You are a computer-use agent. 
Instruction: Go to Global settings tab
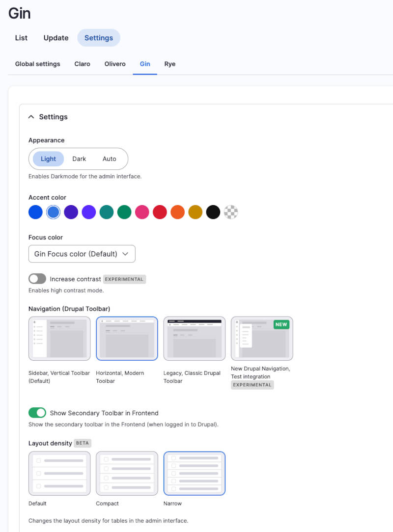tap(38, 64)
